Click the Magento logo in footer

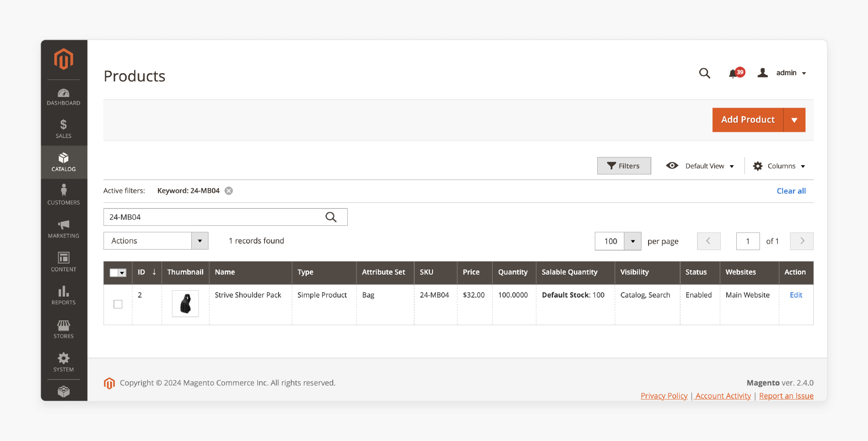click(x=109, y=383)
